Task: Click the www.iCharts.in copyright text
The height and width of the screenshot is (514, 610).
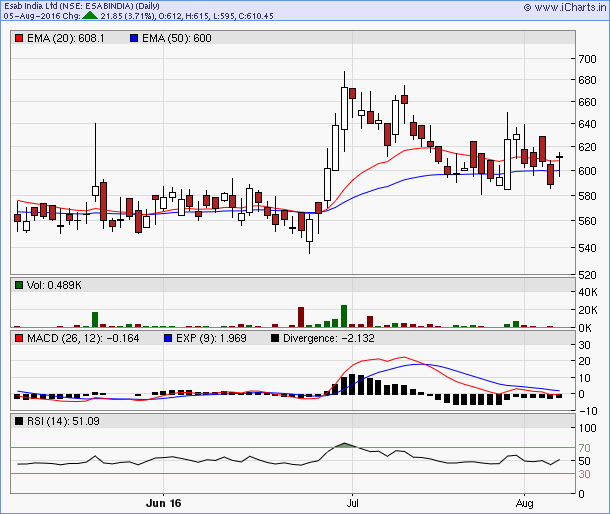Action: 564,7
